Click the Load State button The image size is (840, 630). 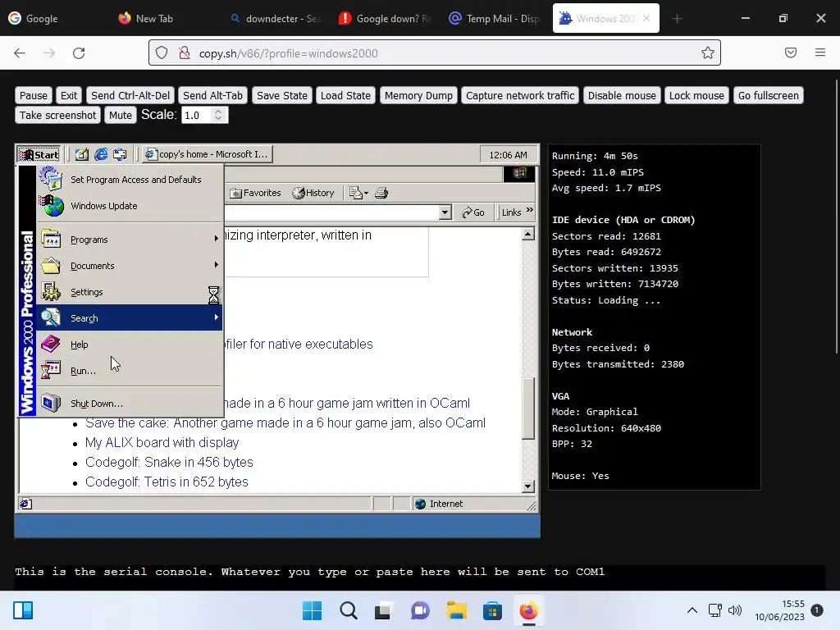click(x=345, y=95)
